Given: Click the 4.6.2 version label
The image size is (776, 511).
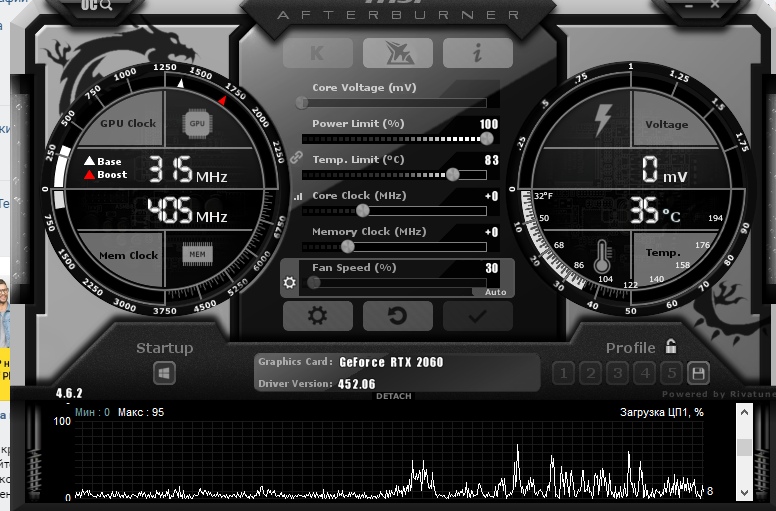Looking at the screenshot, I should point(69,393).
